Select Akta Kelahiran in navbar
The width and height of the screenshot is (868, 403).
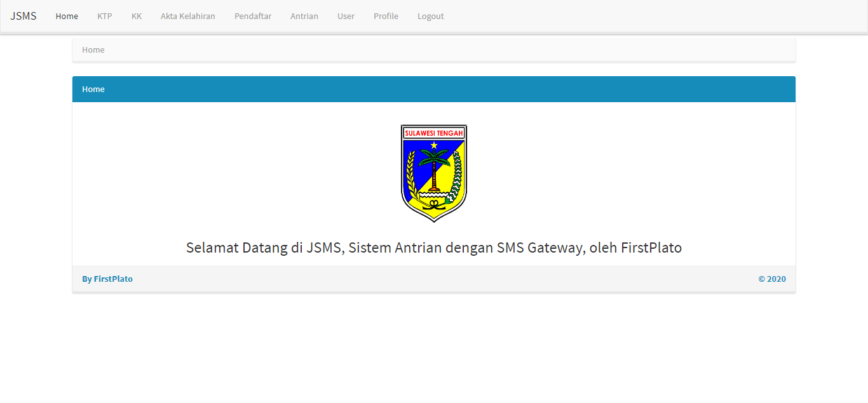(188, 16)
